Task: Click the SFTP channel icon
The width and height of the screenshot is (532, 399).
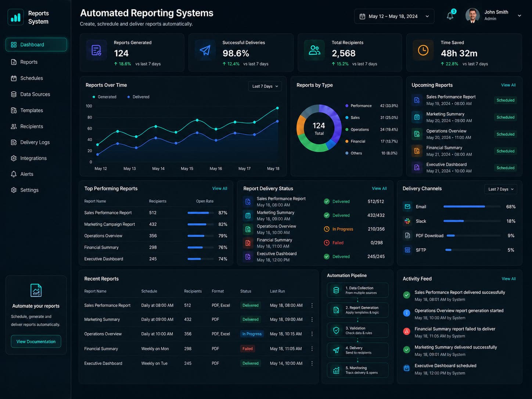Action: tap(407, 250)
